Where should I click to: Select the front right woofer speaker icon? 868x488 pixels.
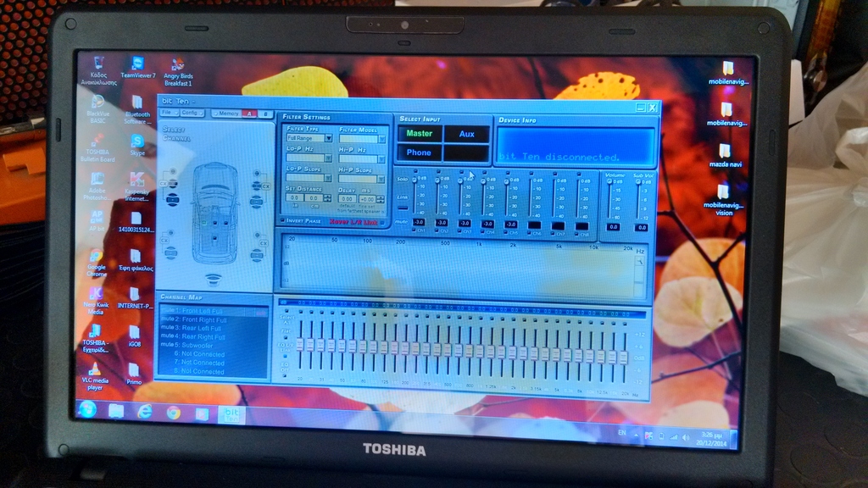pyautogui.click(x=256, y=202)
